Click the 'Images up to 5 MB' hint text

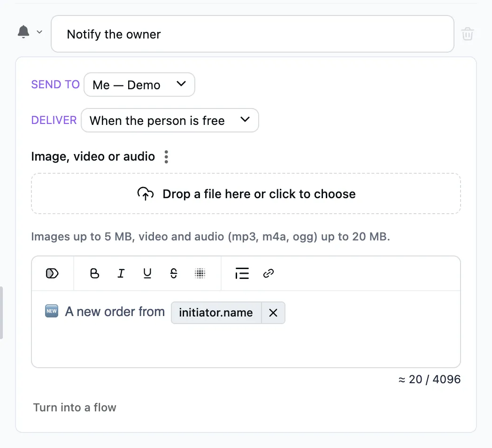click(210, 236)
